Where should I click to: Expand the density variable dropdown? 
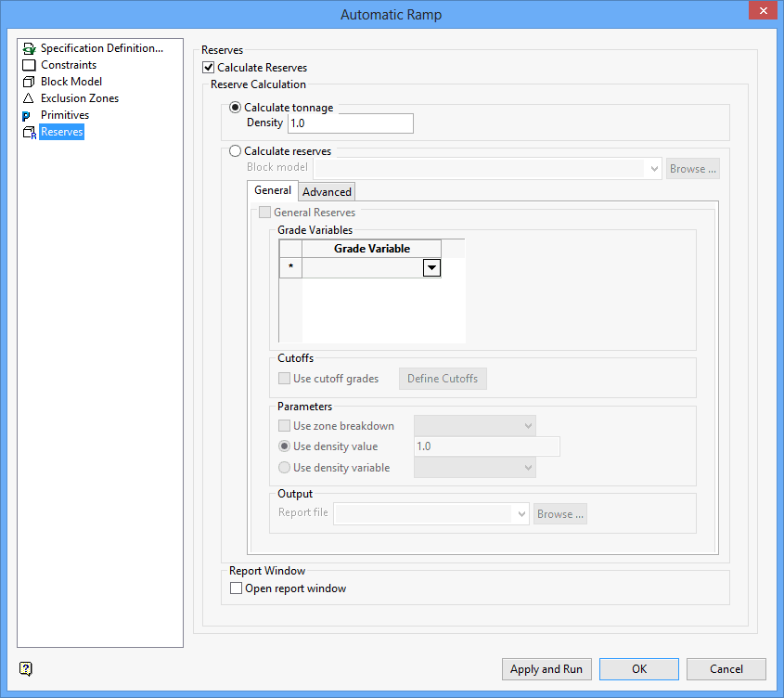528,468
